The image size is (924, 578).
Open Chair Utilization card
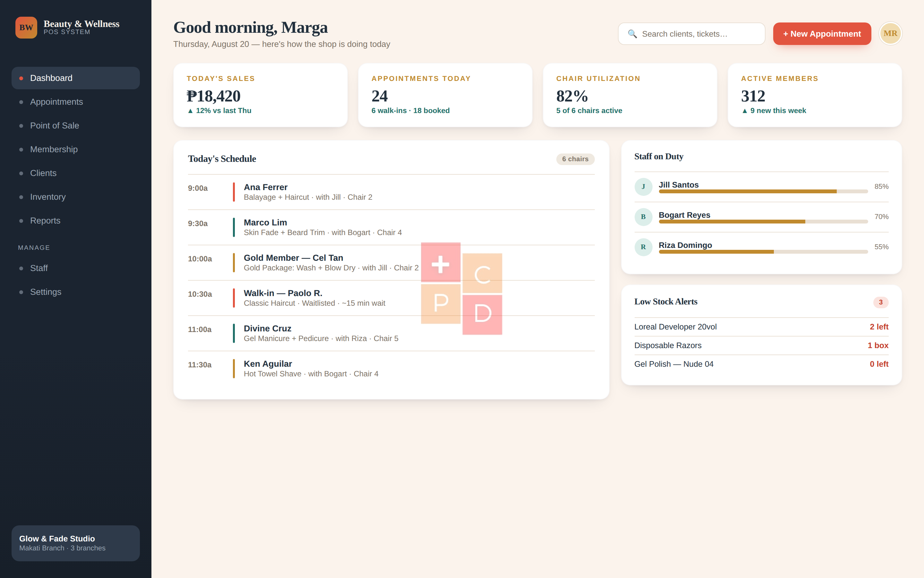click(x=630, y=95)
